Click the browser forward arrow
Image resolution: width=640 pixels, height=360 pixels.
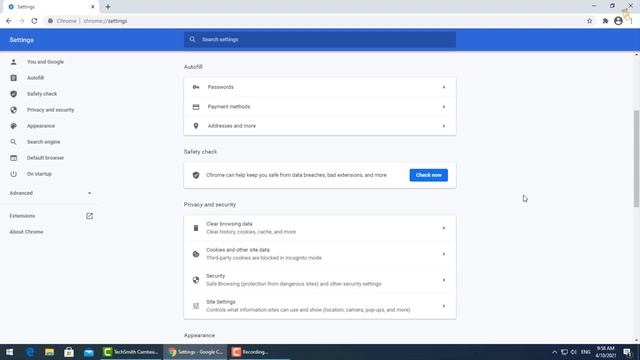(21, 21)
